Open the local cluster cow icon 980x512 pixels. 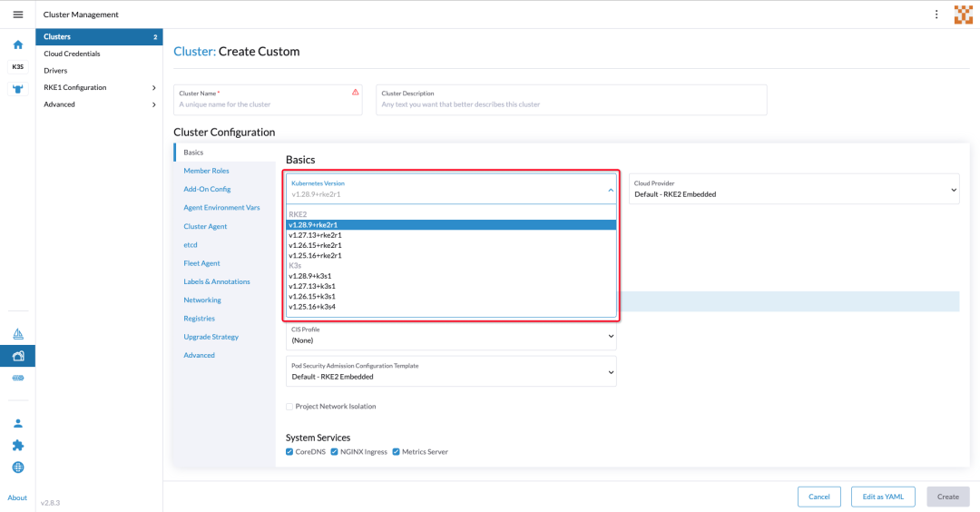pyautogui.click(x=18, y=89)
